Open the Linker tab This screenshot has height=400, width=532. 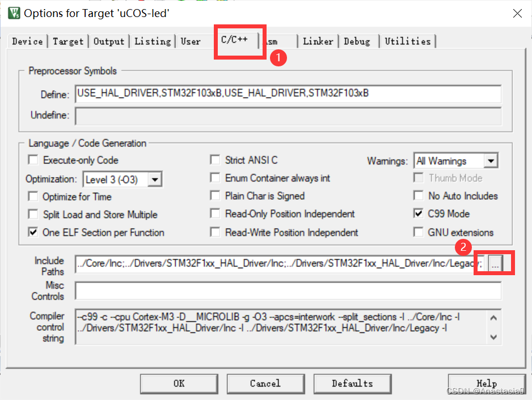click(318, 41)
